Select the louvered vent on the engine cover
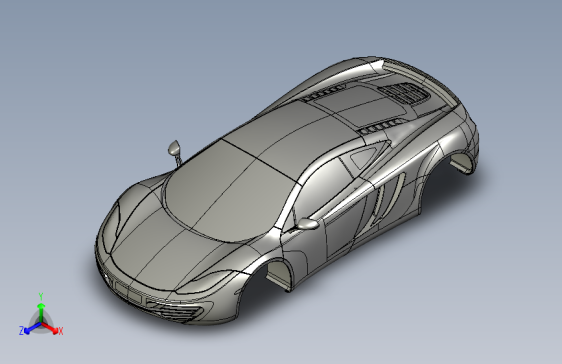The image size is (562, 364). (x=405, y=92)
